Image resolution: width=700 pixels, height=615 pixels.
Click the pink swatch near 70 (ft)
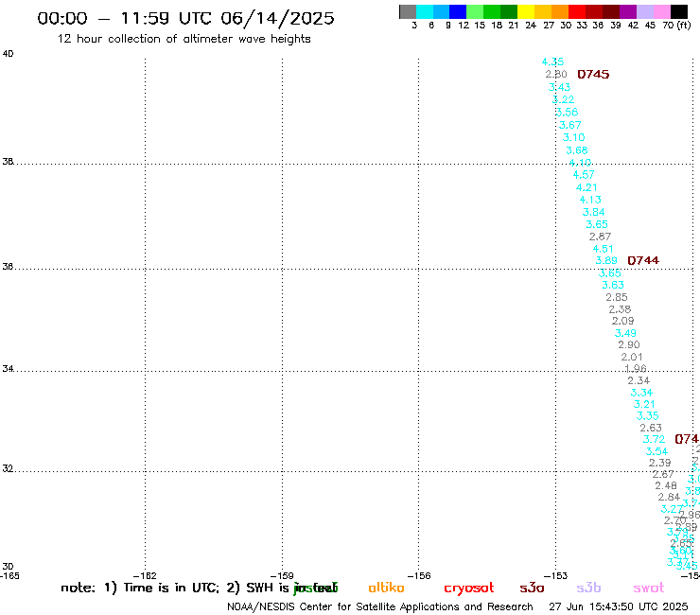(661, 11)
